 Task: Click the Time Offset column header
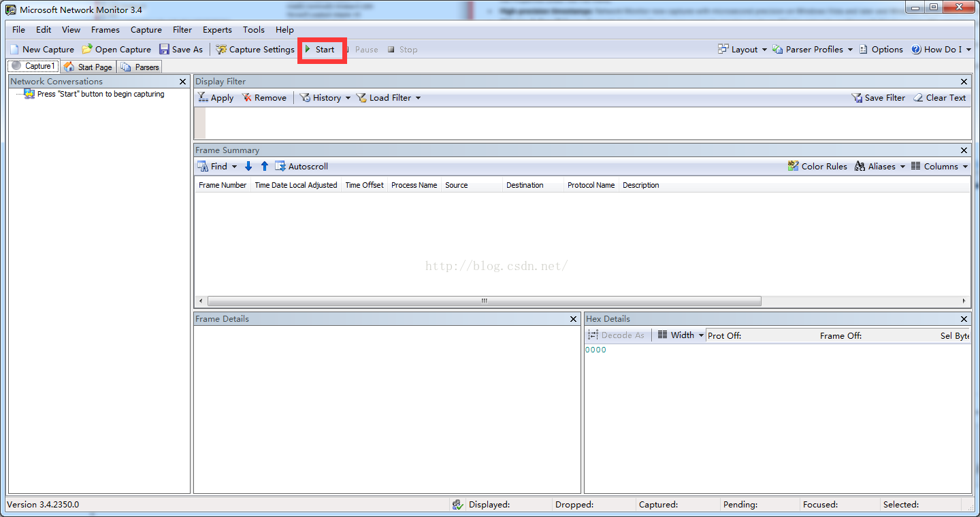[x=364, y=185]
